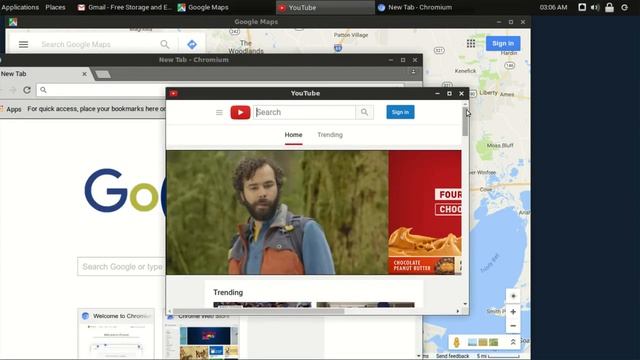Click YouTube horizontal scrollbar thumb
The width and height of the screenshot is (640, 360).
pos(258,311)
